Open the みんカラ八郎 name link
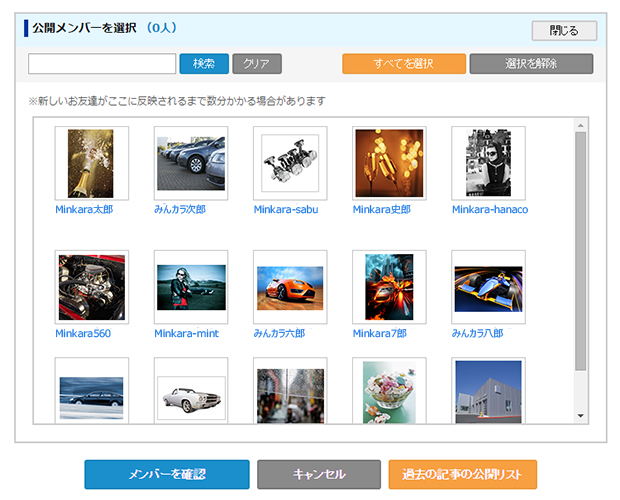Viewport: 620px width, 500px height. click(x=478, y=334)
